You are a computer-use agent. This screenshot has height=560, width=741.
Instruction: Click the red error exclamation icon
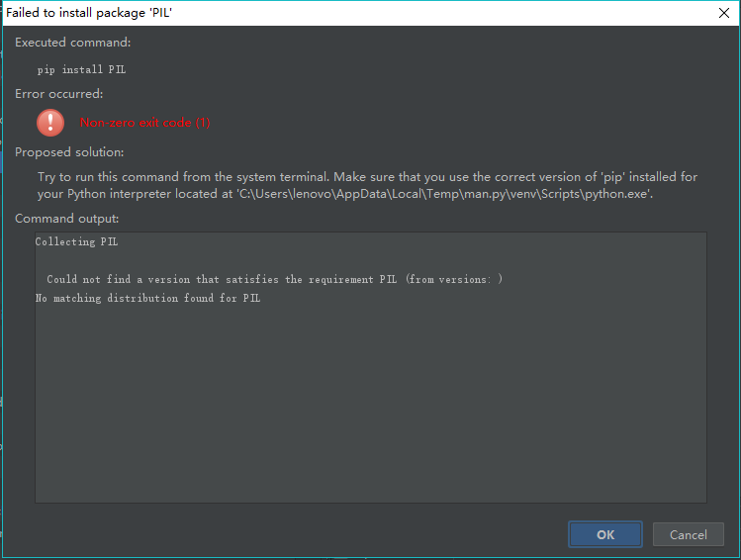(50, 123)
